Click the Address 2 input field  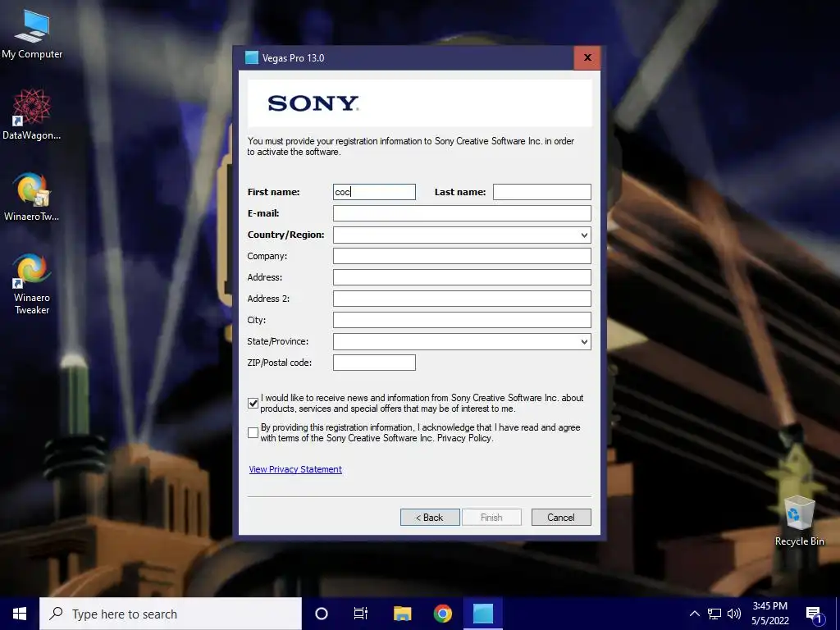462,299
